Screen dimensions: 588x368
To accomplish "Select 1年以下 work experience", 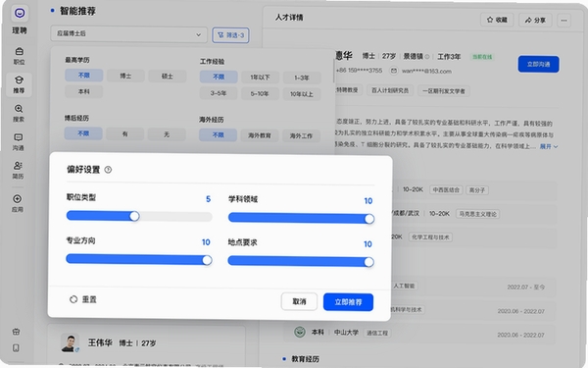I will click(x=261, y=78).
